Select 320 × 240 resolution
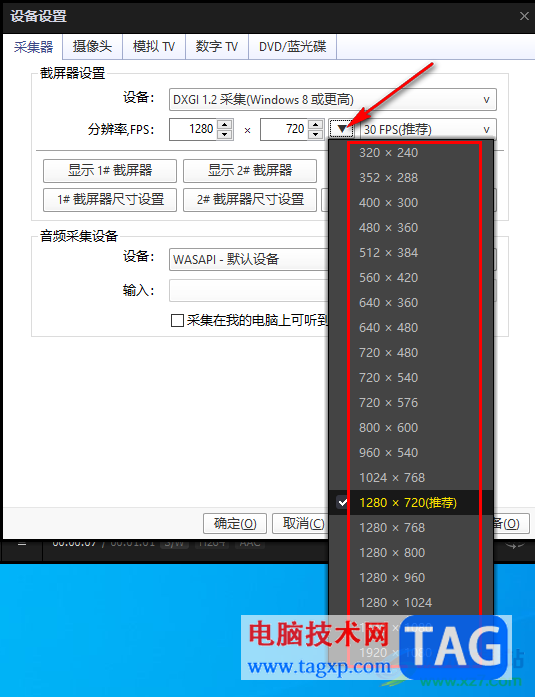 click(411, 152)
